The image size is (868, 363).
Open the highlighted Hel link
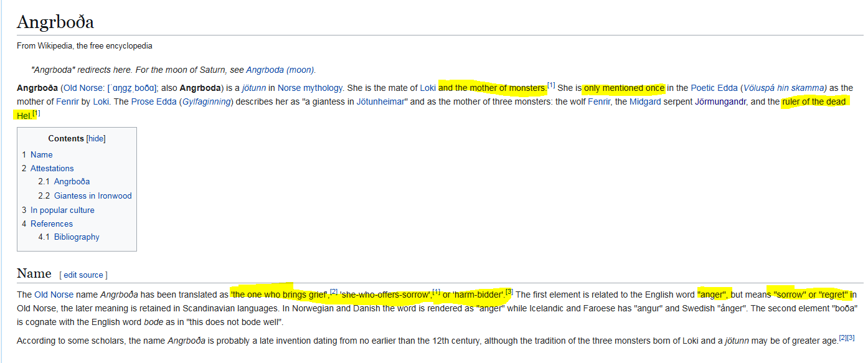click(24, 115)
